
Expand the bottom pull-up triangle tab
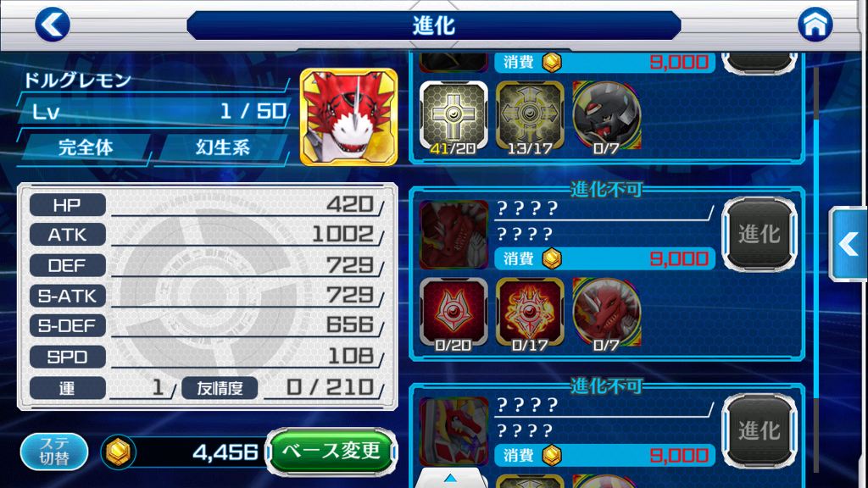pos(451,478)
